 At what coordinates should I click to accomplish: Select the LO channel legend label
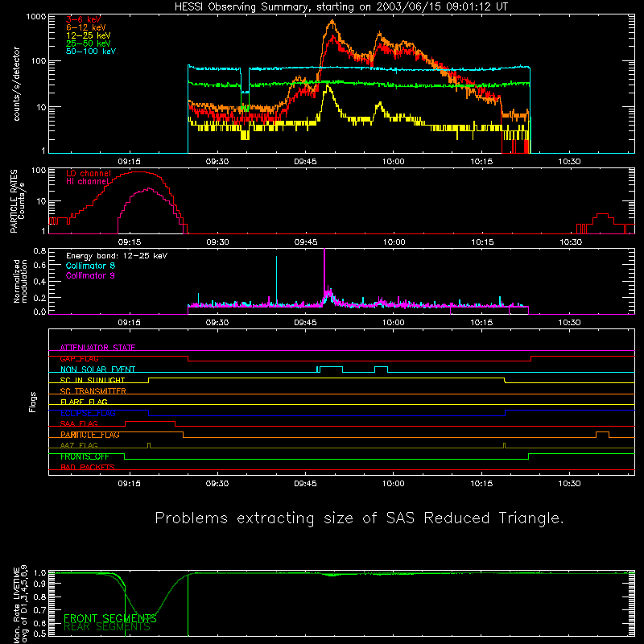[x=89, y=173]
